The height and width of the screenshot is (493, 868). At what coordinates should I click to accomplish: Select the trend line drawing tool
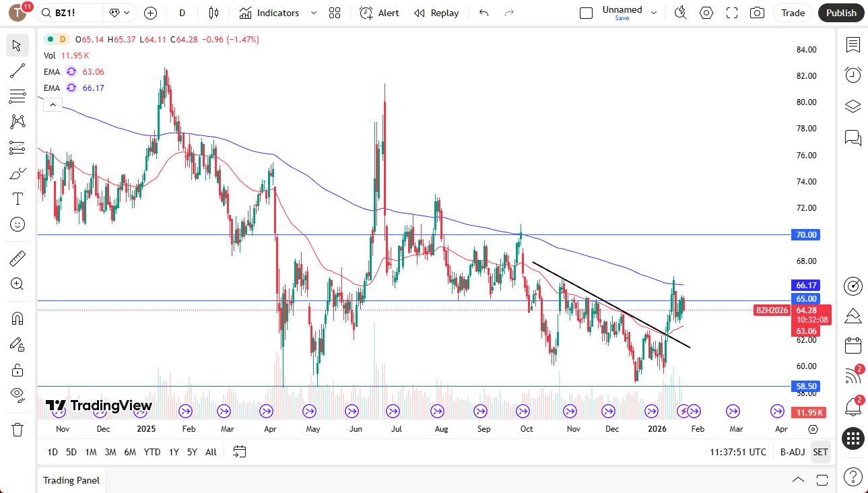18,71
